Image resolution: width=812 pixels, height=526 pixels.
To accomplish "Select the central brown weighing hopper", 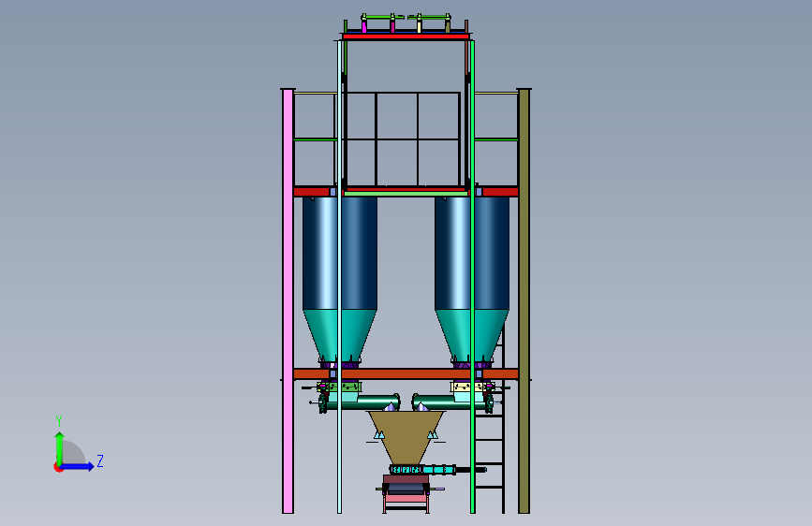I will pos(406,437).
